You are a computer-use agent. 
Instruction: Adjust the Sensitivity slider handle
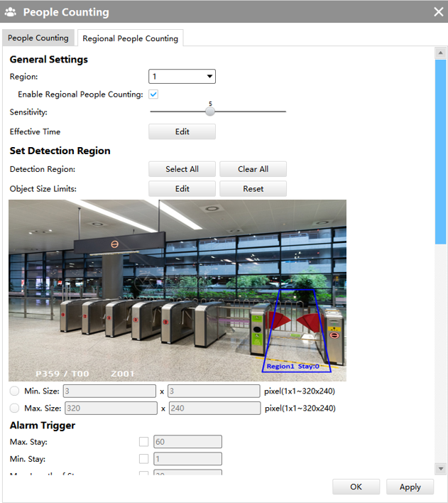[x=210, y=112]
